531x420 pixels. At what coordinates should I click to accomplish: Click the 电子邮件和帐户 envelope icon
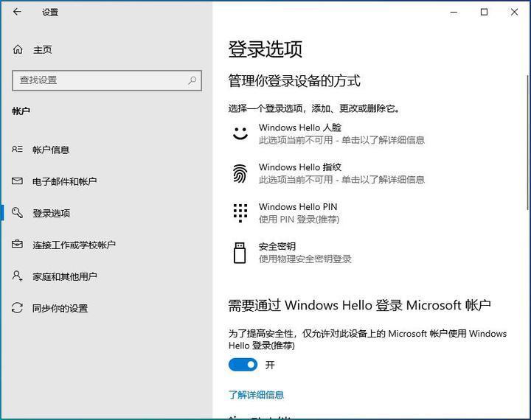18,181
